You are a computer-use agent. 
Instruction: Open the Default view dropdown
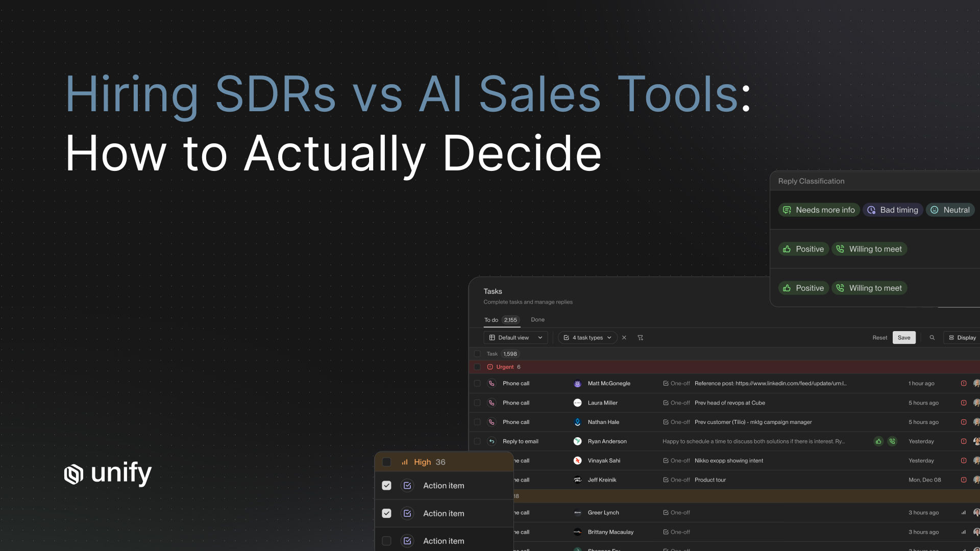[x=516, y=338]
